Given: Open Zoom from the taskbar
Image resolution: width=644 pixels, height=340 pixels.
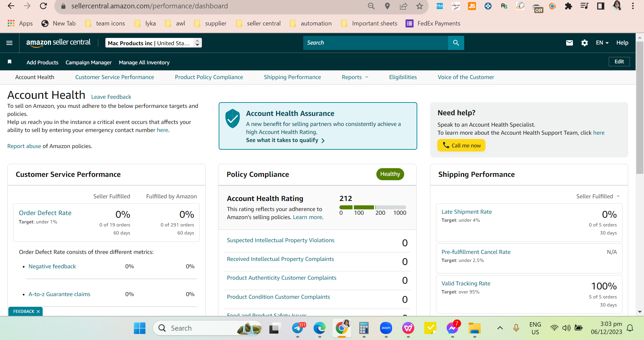Looking at the screenshot, I should (x=386, y=328).
